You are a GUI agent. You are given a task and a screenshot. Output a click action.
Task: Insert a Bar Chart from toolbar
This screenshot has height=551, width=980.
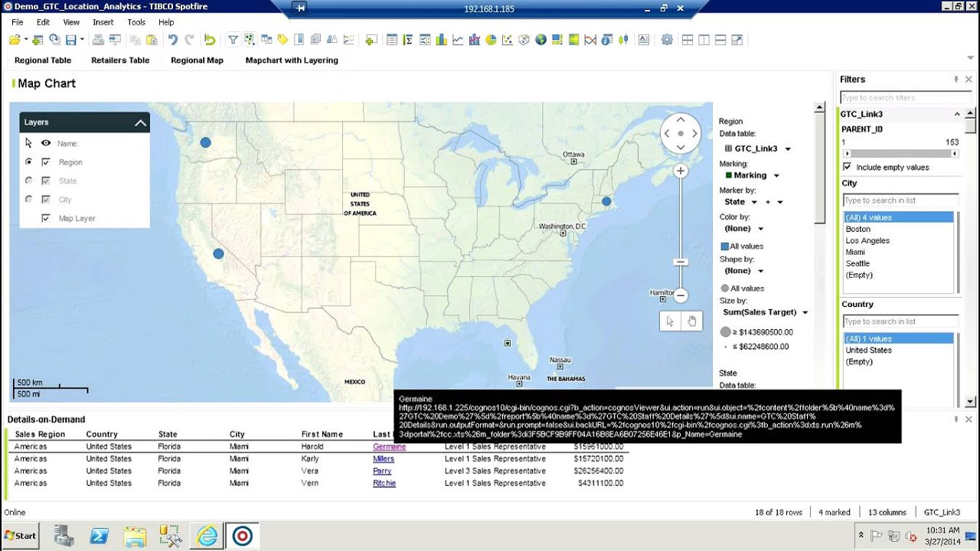coord(441,40)
